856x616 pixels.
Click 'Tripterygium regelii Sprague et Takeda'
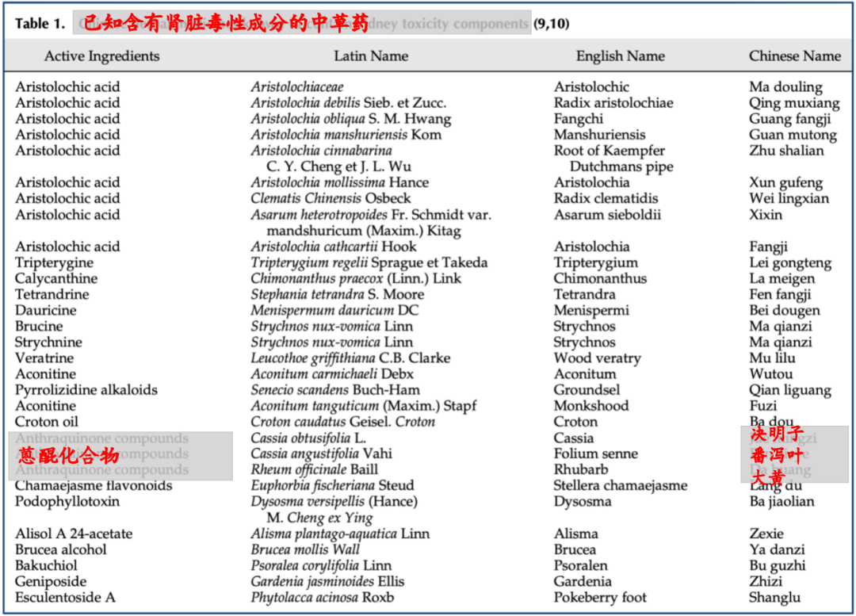point(369,262)
